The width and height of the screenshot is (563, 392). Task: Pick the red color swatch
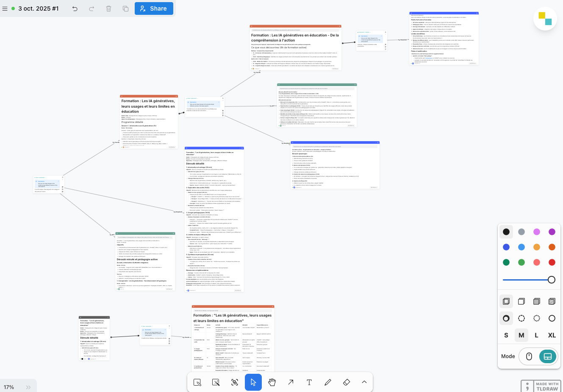point(552,262)
